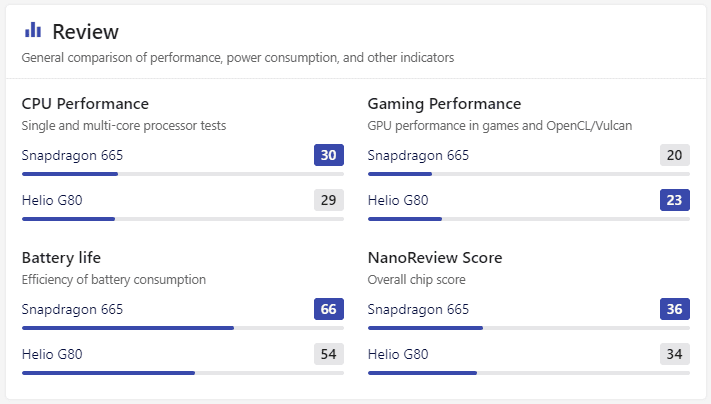Click the Review heading text

(x=85, y=32)
